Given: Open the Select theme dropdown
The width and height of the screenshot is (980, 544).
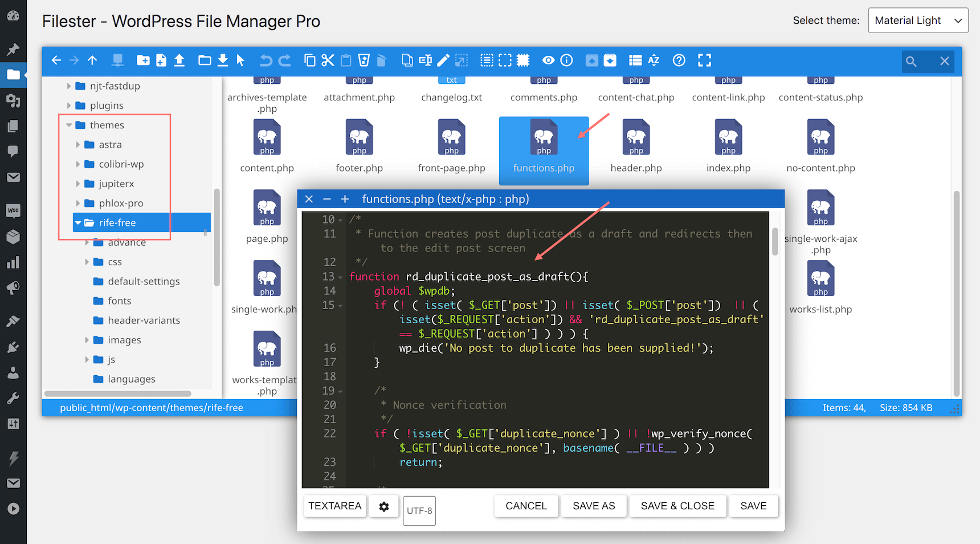Looking at the screenshot, I should coord(918,21).
